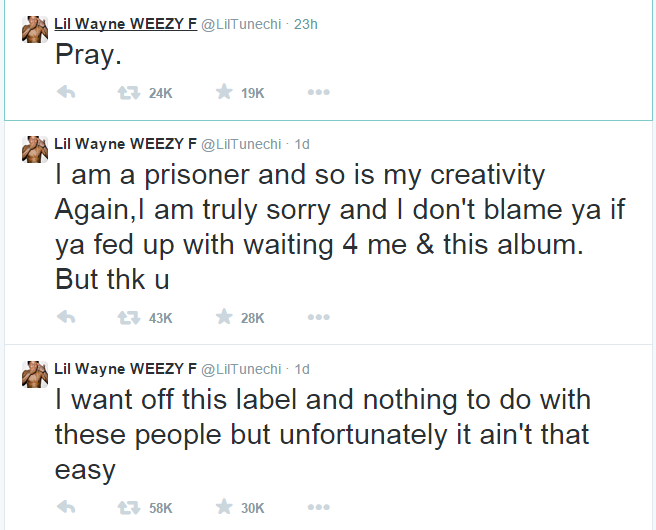
Task: Favorite the "Pray." tweet star
Action: pos(224,93)
